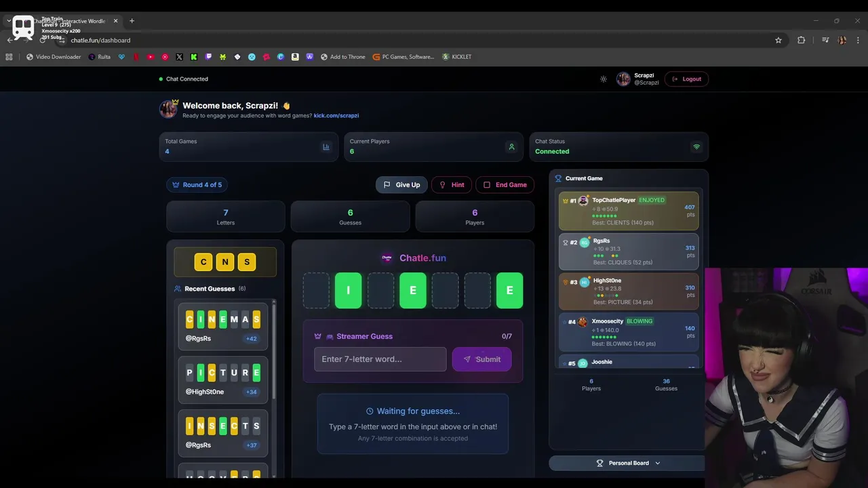Click the 6 Players stat card
This screenshot has height=488, width=868.
point(475,217)
